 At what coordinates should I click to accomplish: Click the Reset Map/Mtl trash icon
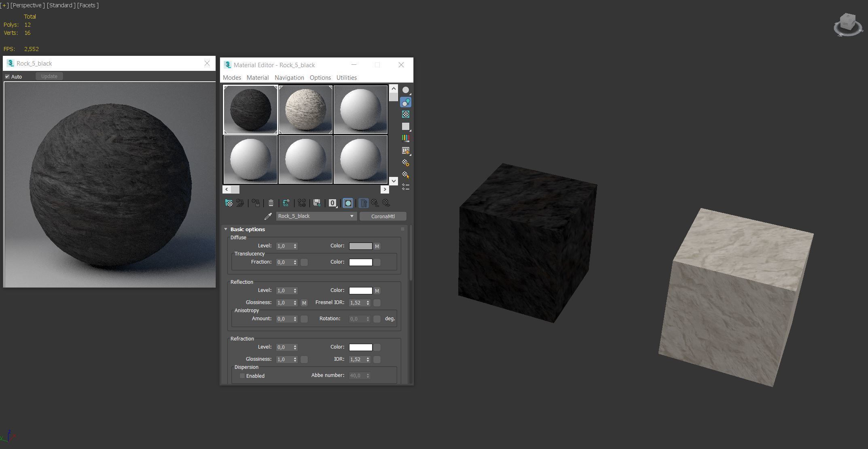271,203
